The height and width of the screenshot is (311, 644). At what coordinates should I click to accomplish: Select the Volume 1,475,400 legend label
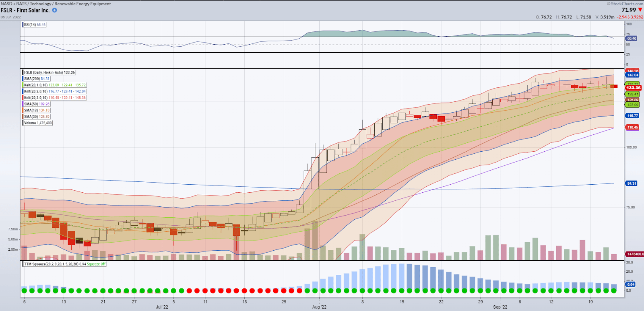coord(38,123)
